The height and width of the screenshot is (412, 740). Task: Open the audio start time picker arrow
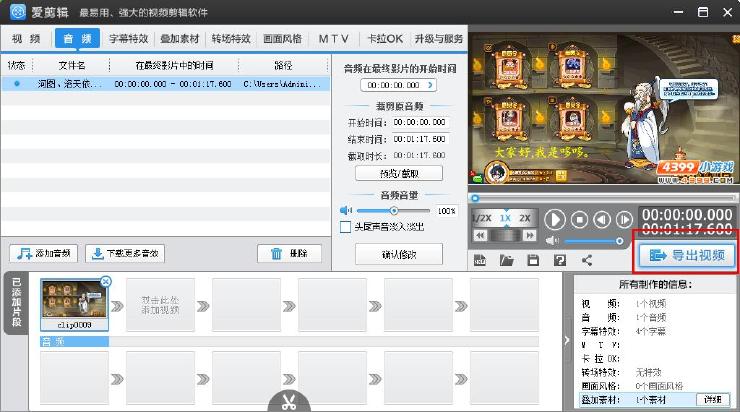point(430,85)
